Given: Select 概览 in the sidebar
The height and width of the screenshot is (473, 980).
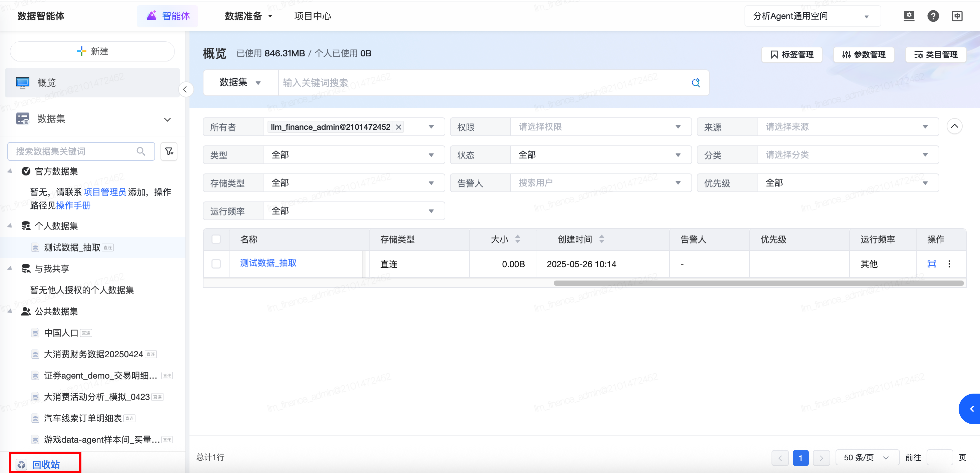Looking at the screenshot, I should pyautogui.click(x=92, y=83).
